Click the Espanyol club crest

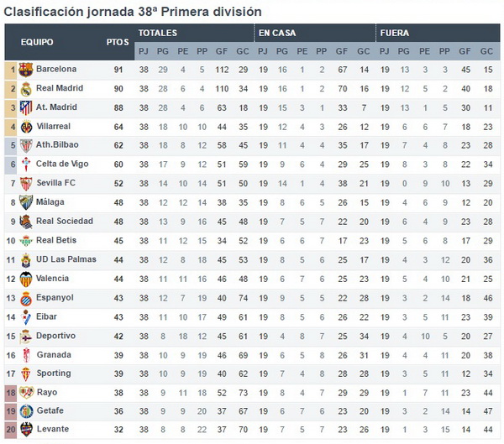pyautogui.click(x=26, y=299)
